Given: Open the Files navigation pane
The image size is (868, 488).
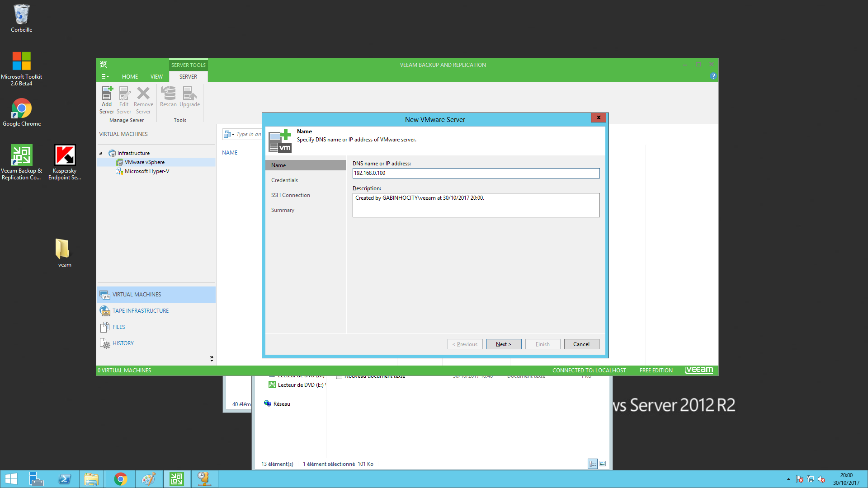Looking at the screenshot, I should coord(156,327).
